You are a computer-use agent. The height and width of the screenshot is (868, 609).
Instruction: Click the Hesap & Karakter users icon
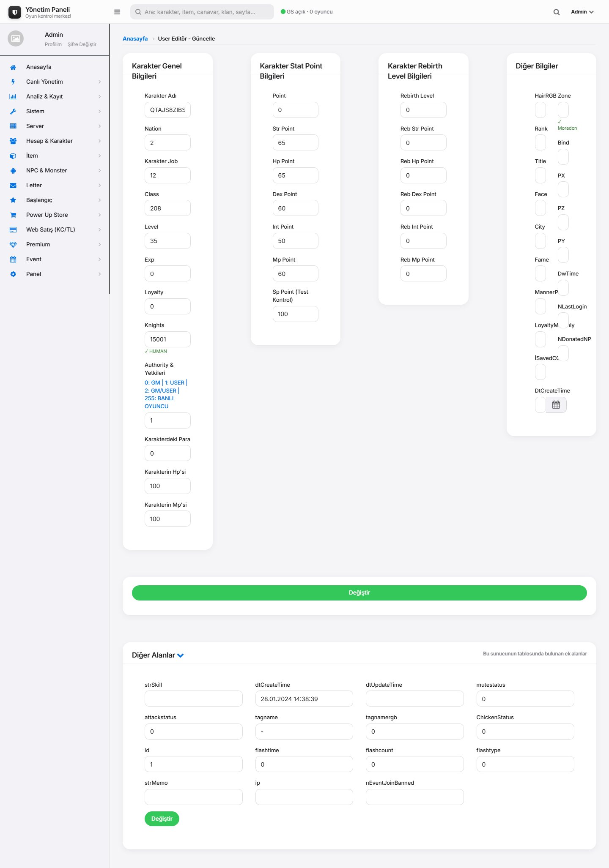[x=13, y=141]
